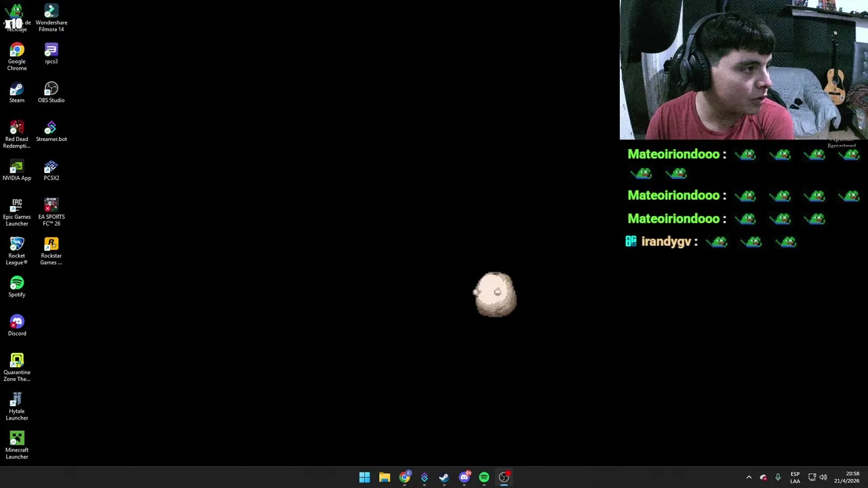868x488 pixels.
Task: Open the OBS Studio desktop shortcut
Action: coord(51,93)
